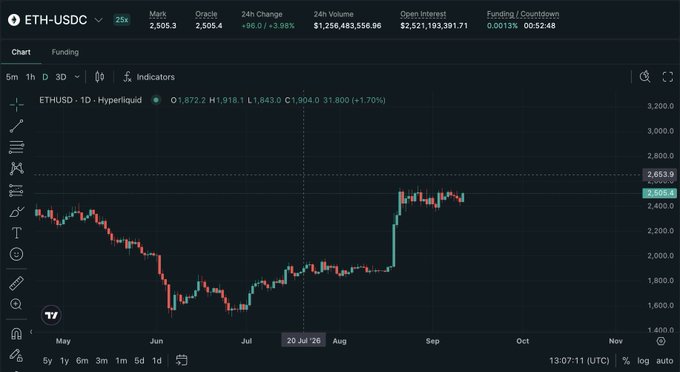Screen dimensions: 680x372
Task: Set the range to 6m
Action: pos(82,360)
